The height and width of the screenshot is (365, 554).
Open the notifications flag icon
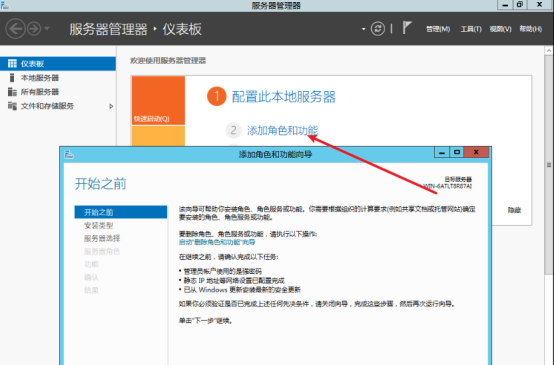coord(407,28)
